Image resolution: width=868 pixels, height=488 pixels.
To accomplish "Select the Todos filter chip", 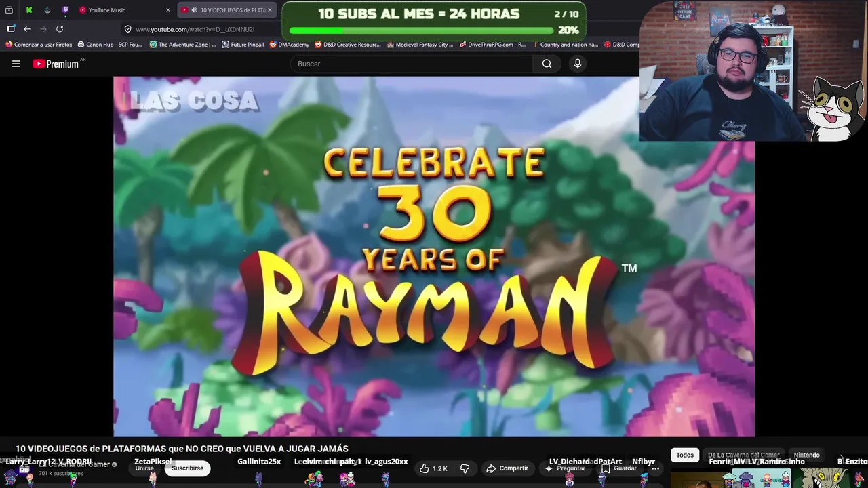I will [685, 455].
